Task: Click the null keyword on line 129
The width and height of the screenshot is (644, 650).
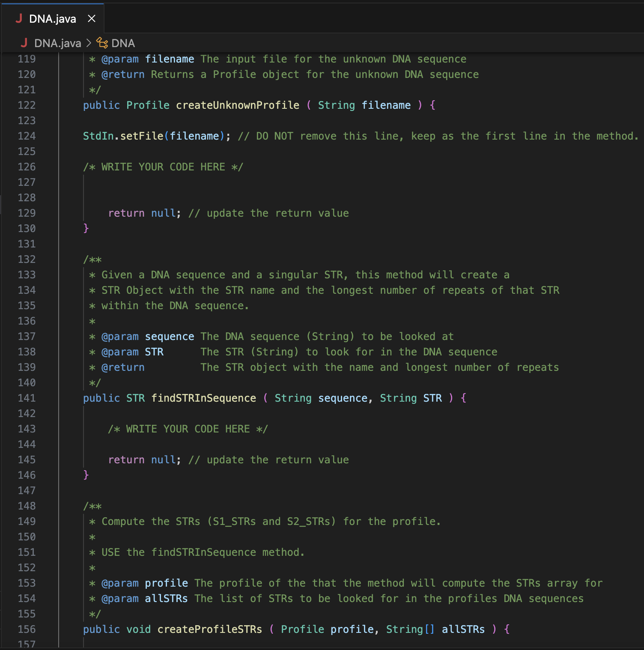Action: (x=163, y=213)
